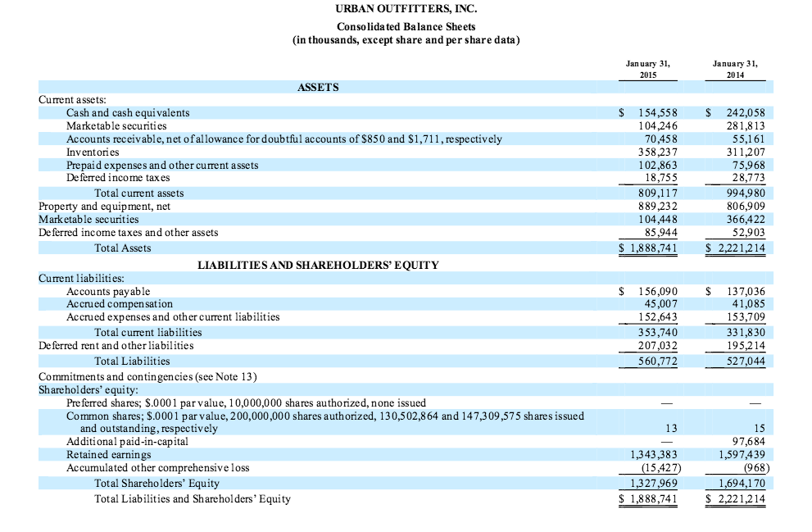Click the inventories value "358,237"
The width and height of the screenshot is (812, 532).
658,152
